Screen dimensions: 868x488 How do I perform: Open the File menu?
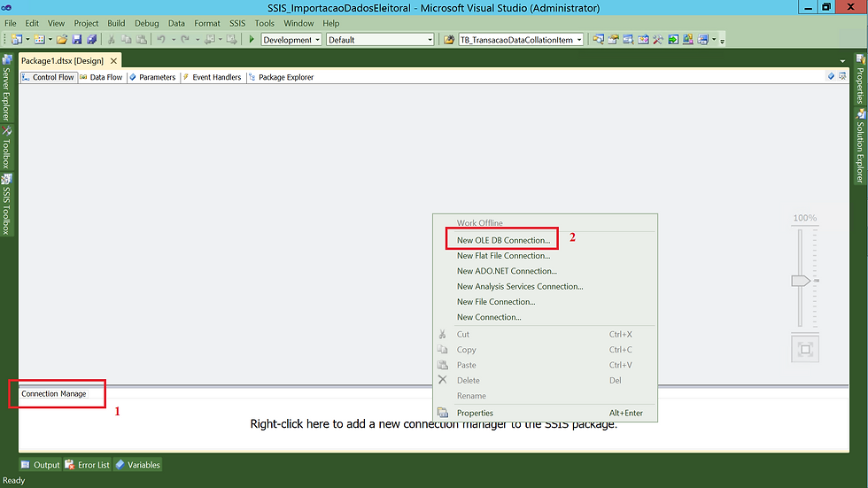pos(11,23)
